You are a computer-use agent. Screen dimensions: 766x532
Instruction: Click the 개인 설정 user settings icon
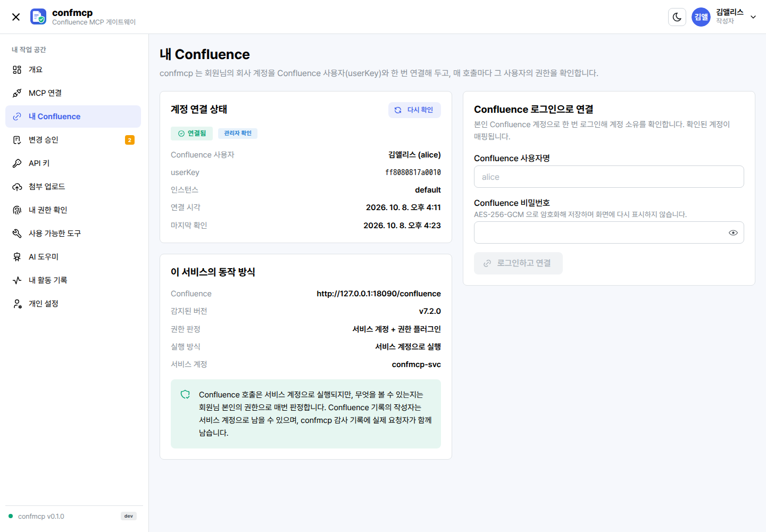pyautogui.click(x=17, y=304)
